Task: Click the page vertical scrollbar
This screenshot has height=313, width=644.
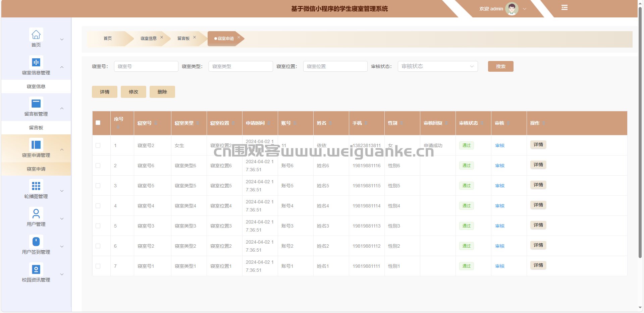Action: (x=640, y=134)
